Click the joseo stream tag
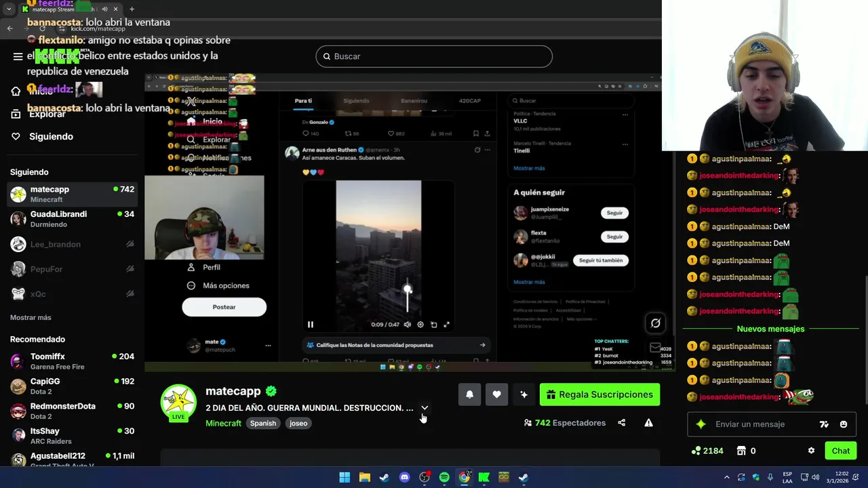The height and width of the screenshot is (488, 868). pyautogui.click(x=298, y=423)
